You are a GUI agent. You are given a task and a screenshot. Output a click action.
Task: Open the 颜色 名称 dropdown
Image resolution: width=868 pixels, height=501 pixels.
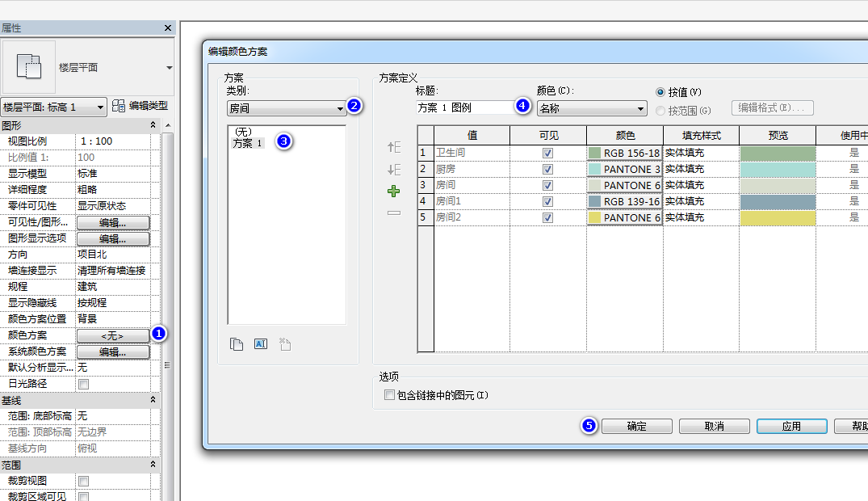(x=592, y=108)
